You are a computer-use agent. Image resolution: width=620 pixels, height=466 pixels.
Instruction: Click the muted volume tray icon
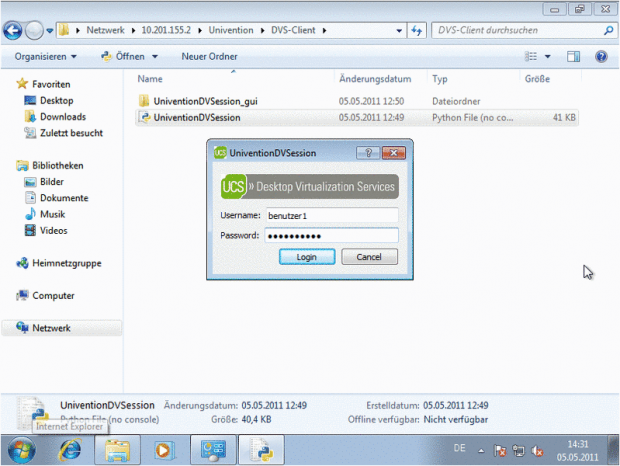pyautogui.click(x=537, y=450)
